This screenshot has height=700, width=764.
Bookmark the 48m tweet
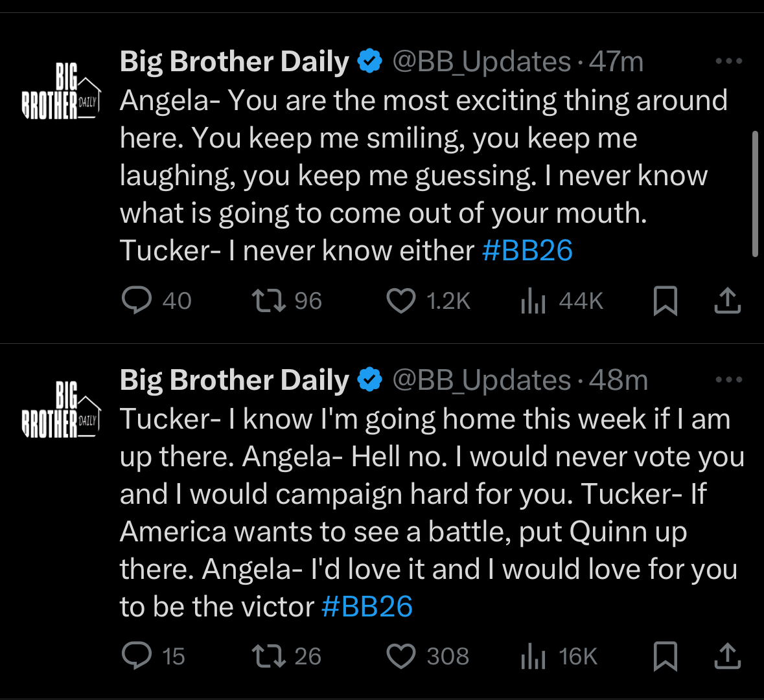pyautogui.click(x=665, y=656)
